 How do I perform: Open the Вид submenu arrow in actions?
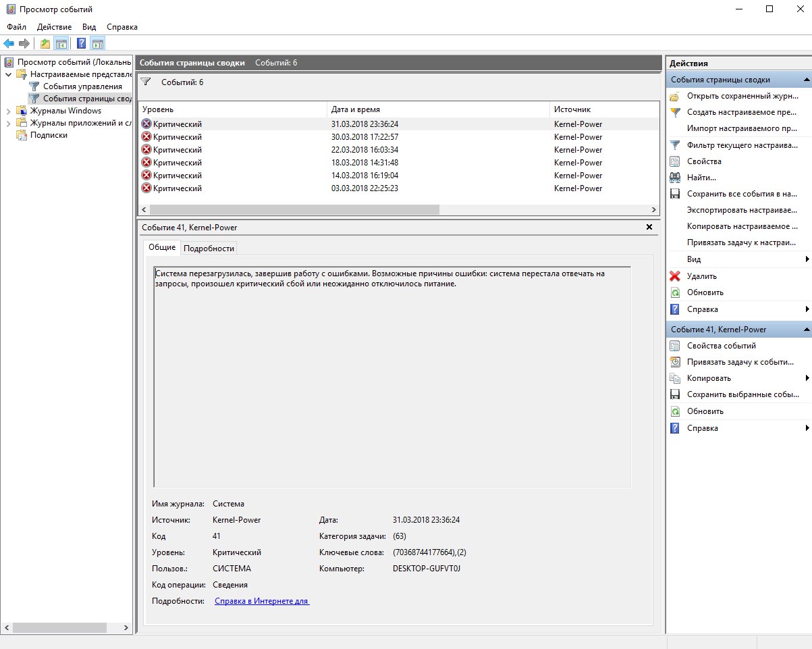pos(807,259)
